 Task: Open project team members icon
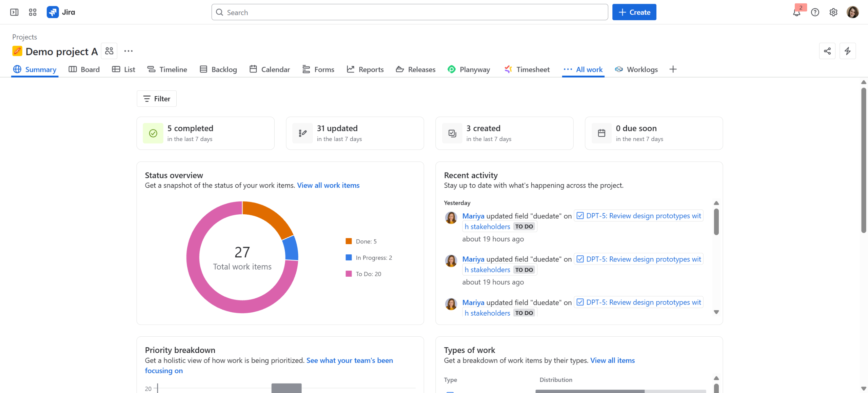[109, 51]
